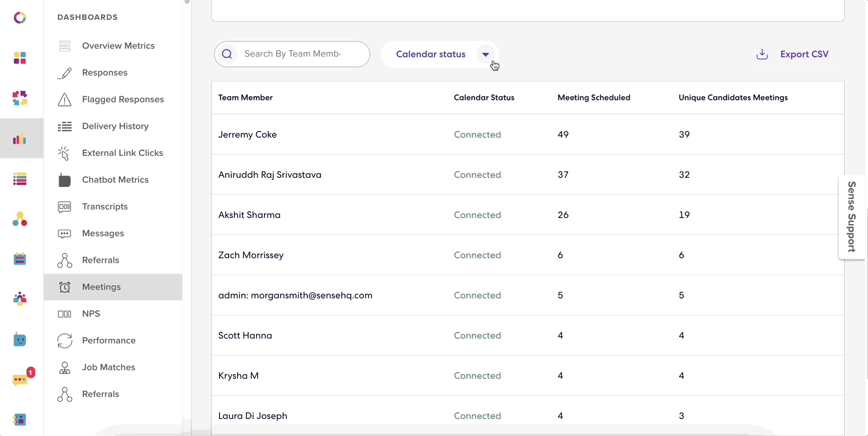Go to Flagged Responses dashboard

[123, 99]
